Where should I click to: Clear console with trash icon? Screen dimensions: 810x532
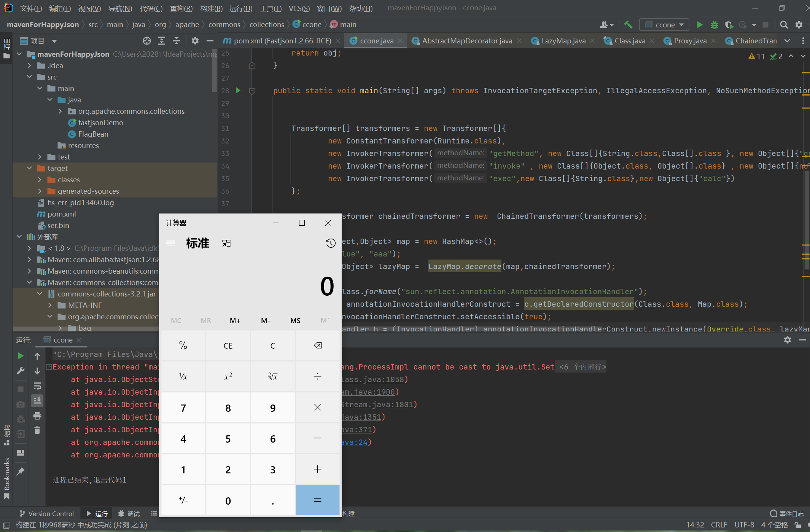(x=37, y=430)
